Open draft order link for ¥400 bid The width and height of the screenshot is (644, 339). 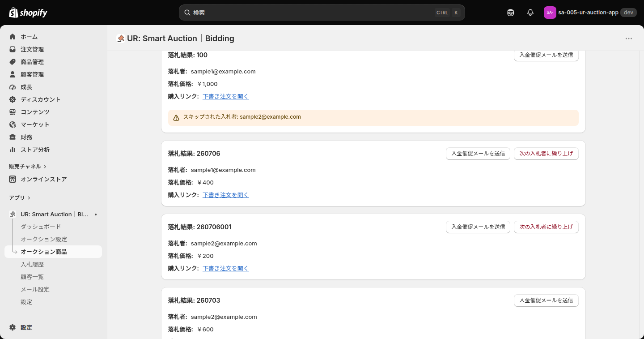226,195
